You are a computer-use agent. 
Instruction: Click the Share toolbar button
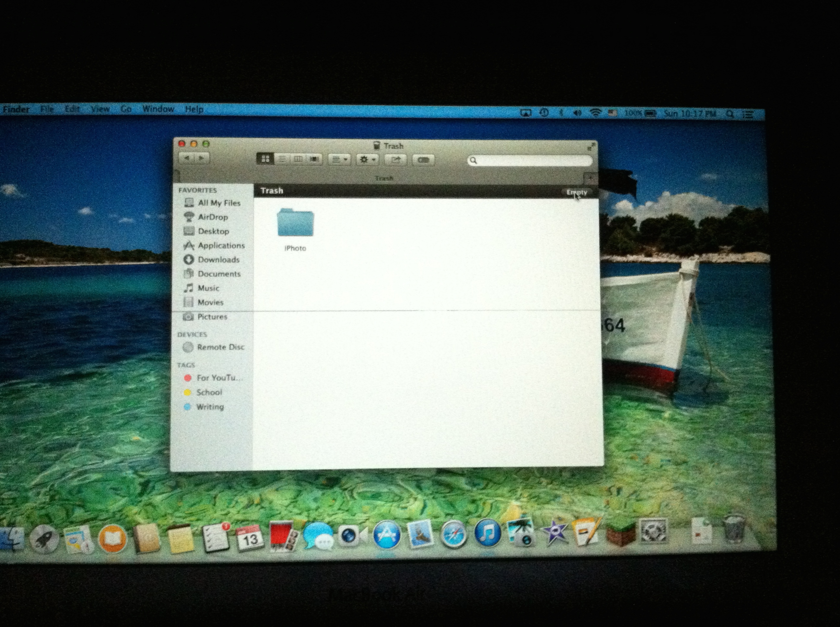click(395, 160)
